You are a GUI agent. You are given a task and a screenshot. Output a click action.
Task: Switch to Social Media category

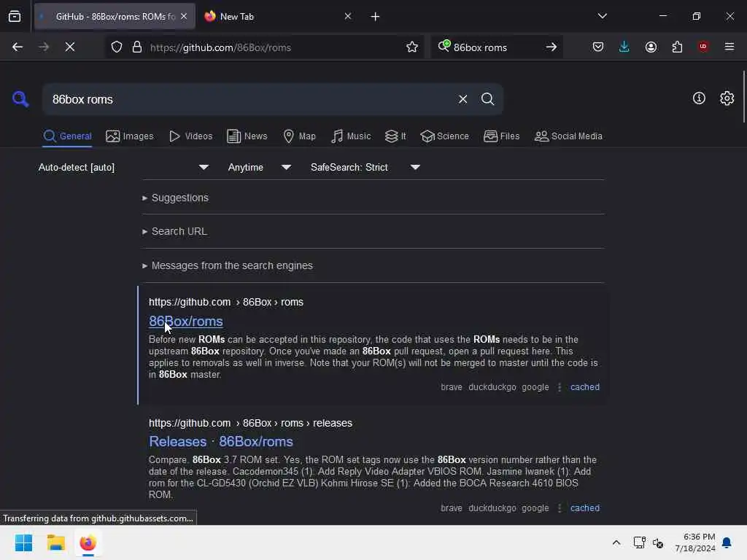[x=568, y=136]
